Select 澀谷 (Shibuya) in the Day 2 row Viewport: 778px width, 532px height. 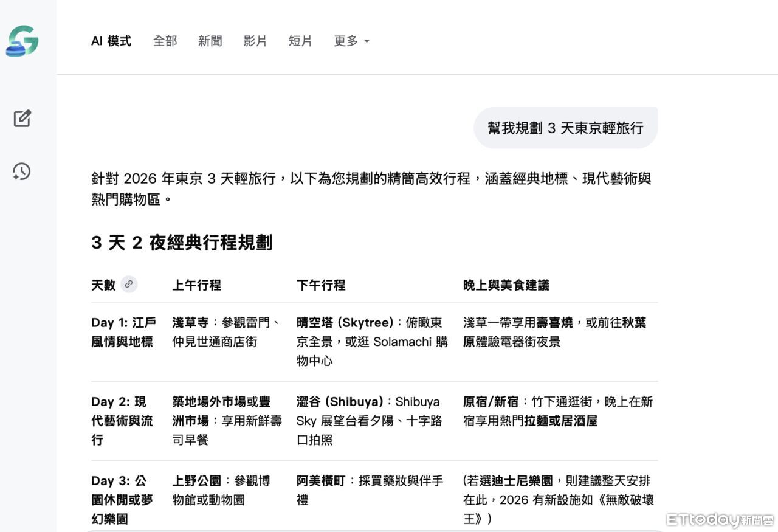(340, 401)
